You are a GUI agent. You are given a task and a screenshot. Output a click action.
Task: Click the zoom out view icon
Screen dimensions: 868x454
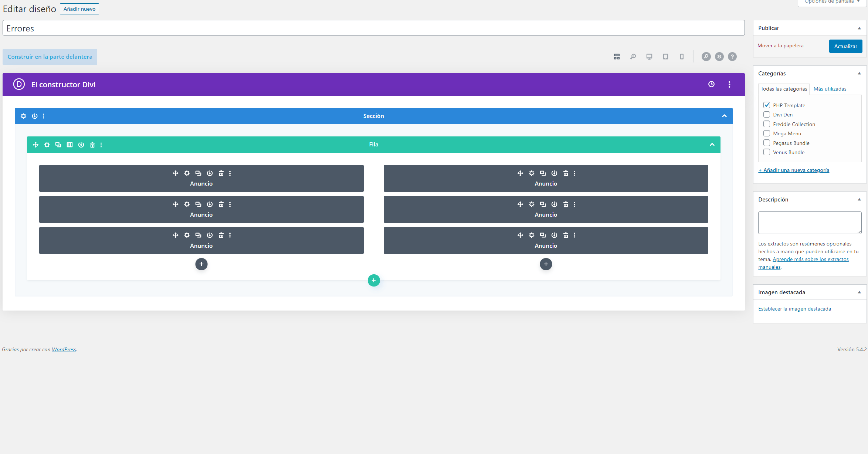pos(633,57)
